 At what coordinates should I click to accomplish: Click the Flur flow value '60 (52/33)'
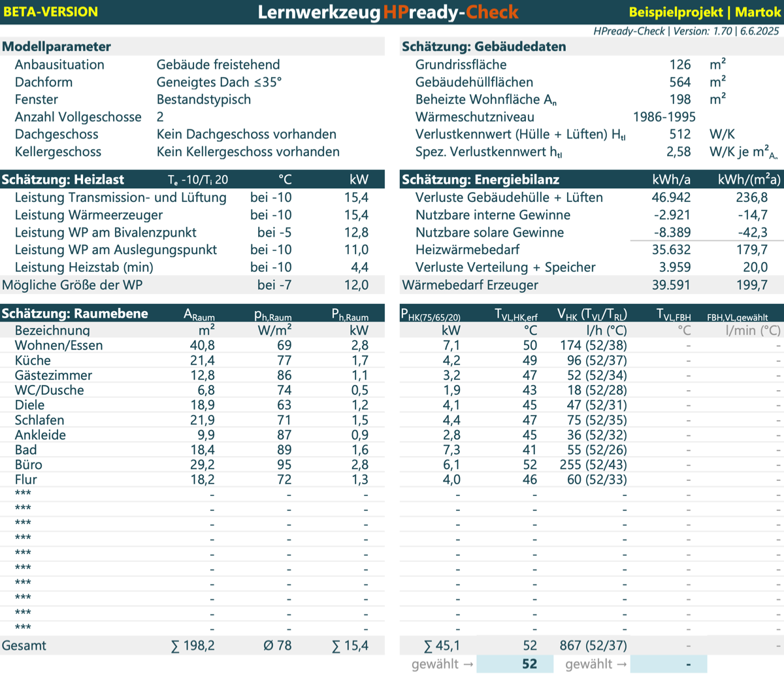[x=596, y=480]
